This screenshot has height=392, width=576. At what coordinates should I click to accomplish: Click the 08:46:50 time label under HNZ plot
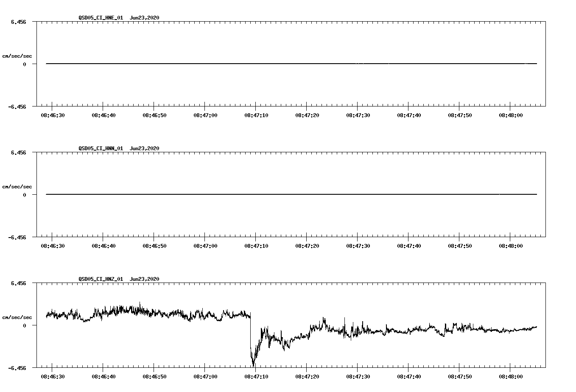point(154,377)
